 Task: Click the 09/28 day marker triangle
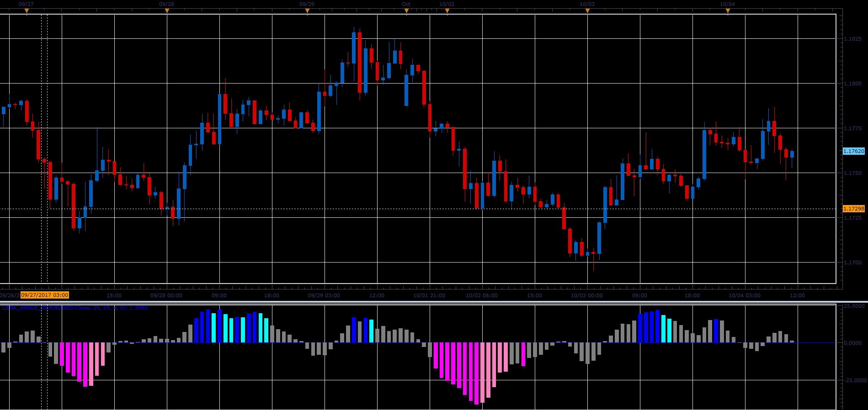167,11
